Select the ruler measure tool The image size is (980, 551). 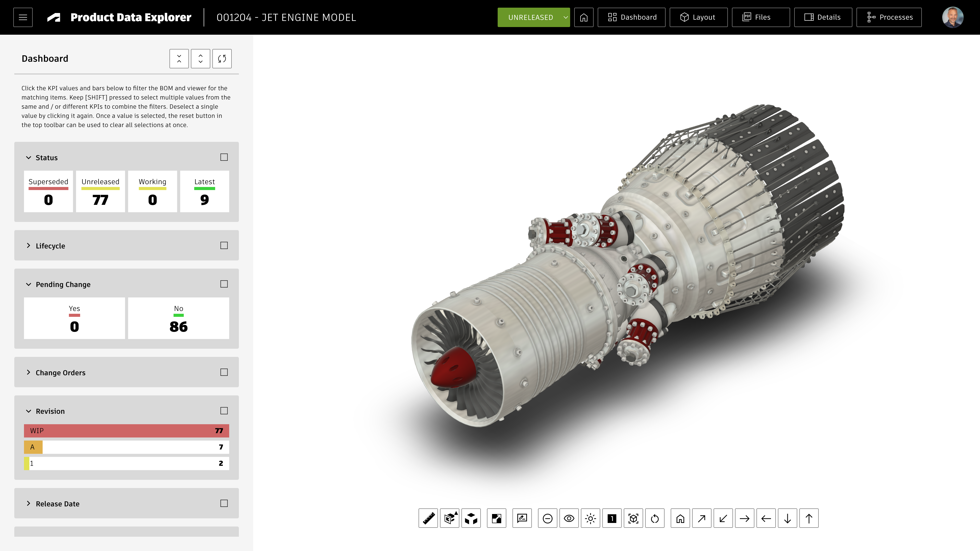click(x=428, y=518)
